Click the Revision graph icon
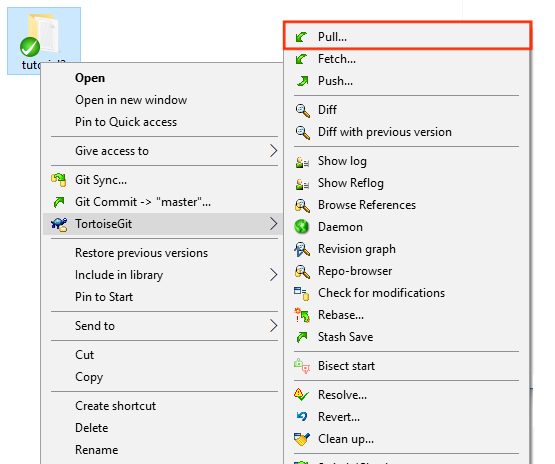 [x=302, y=249]
